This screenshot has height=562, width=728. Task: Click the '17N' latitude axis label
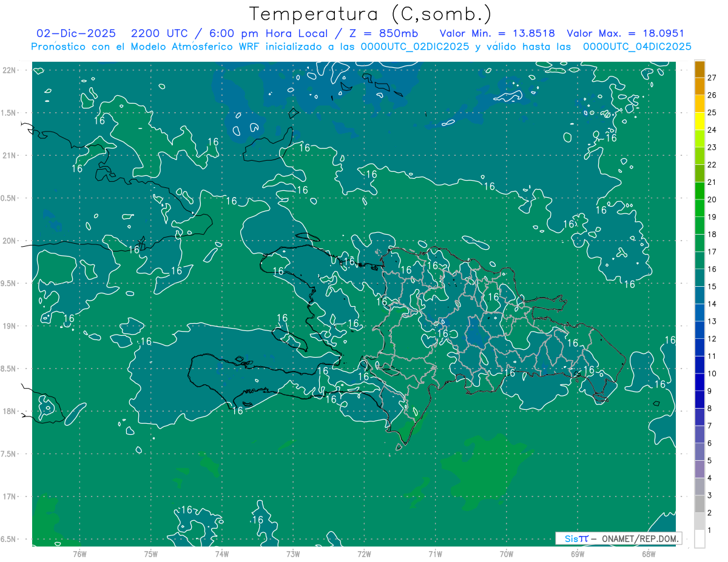click(x=10, y=497)
